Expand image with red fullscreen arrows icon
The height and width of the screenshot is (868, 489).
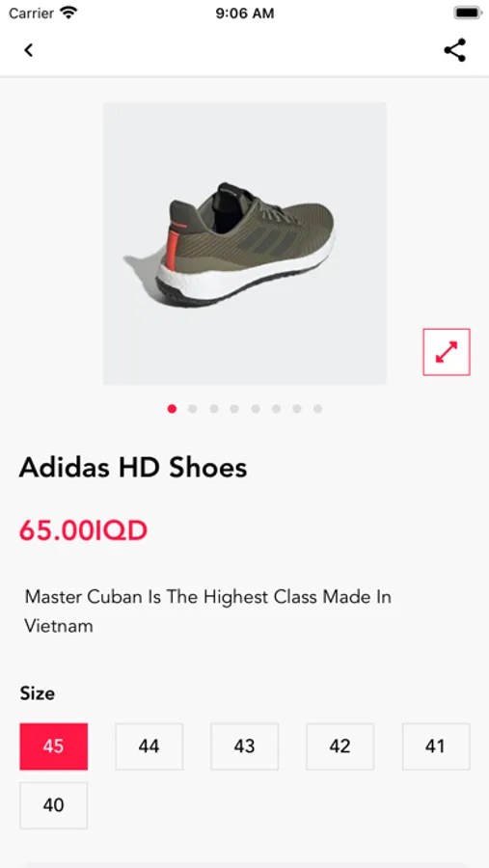(447, 352)
